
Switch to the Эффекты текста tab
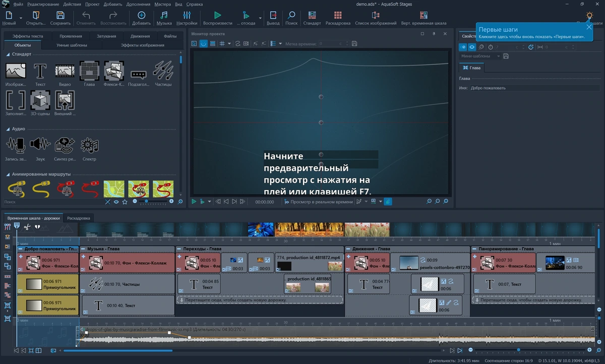(x=28, y=36)
